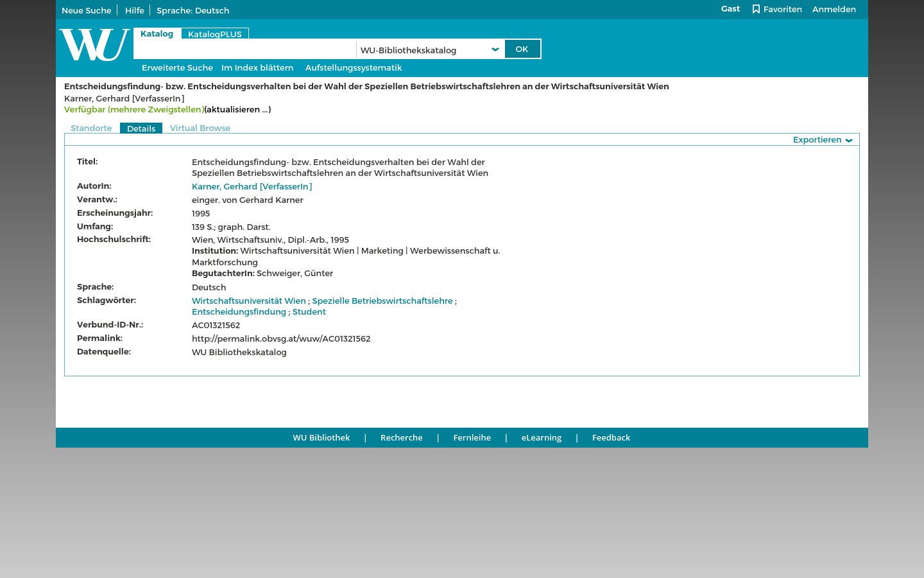Click subject Student

(x=309, y=311)
